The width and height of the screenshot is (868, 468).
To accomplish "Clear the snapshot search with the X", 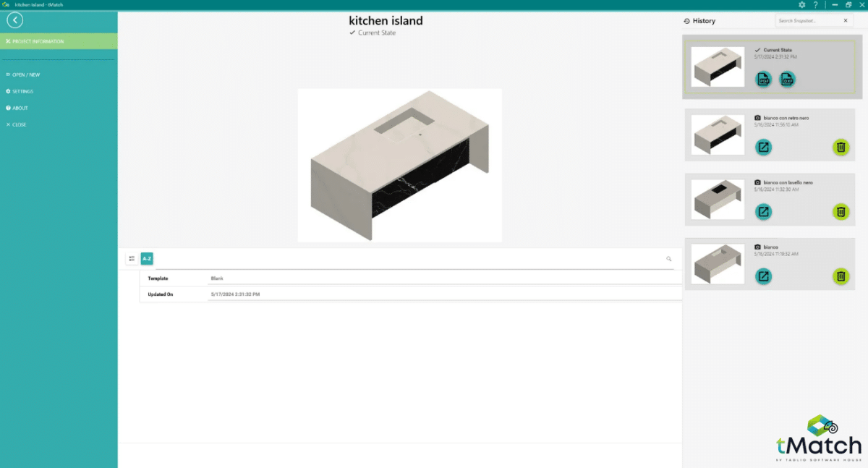I will [845, 20].
